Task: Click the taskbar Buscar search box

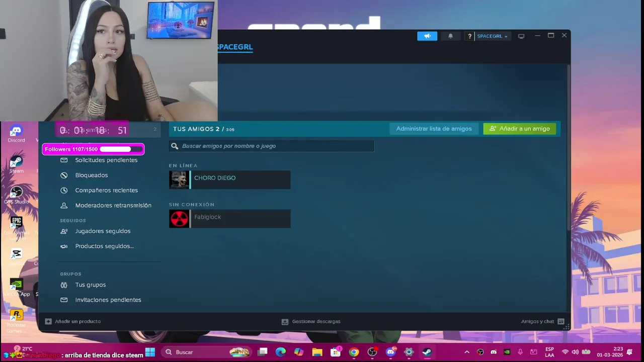Action: coord(207,352)
